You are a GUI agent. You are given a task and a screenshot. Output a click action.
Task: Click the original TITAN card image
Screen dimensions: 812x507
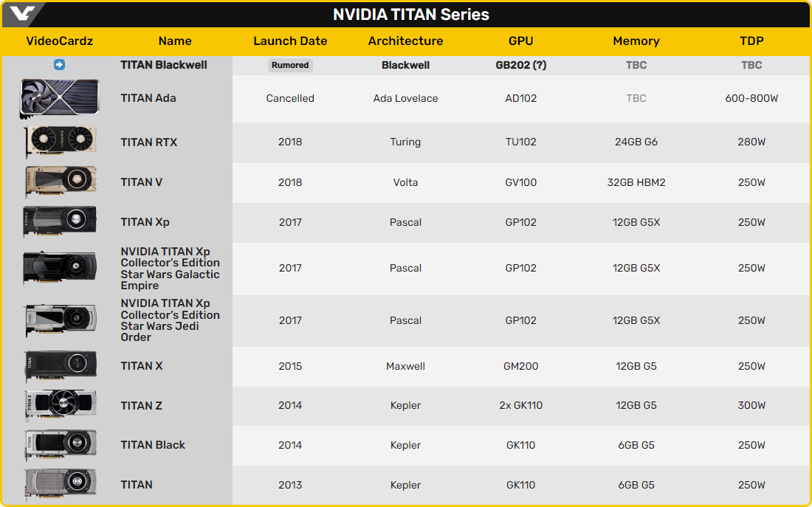coord(59,485)
